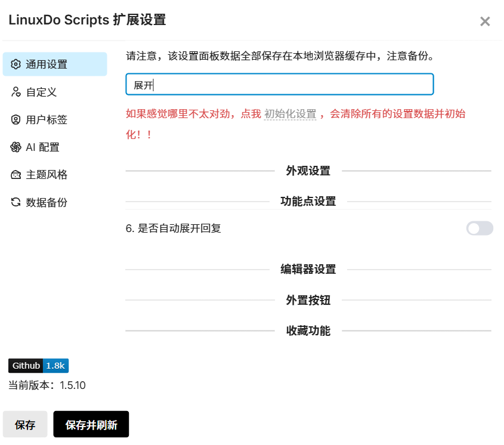Expand the 外置按钮 section

click(x=308, y=300)
